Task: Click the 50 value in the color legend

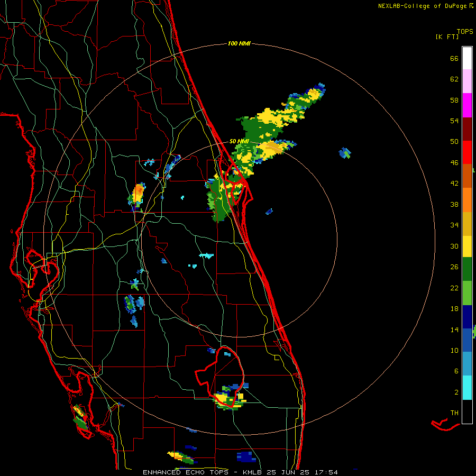Action: (454, 142)
